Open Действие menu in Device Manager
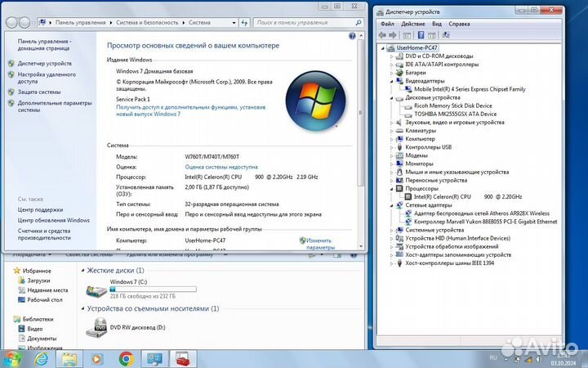588x368 pixels. pos(413,24)
